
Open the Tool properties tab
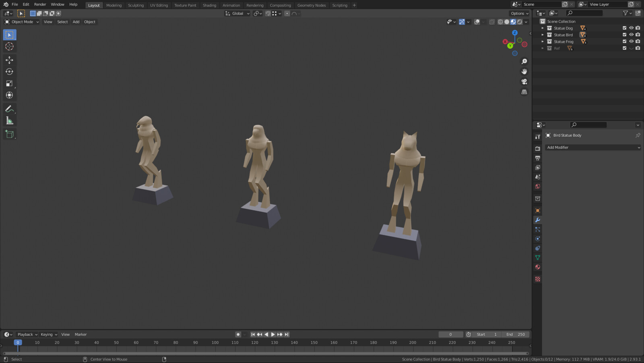coord(538,137)
